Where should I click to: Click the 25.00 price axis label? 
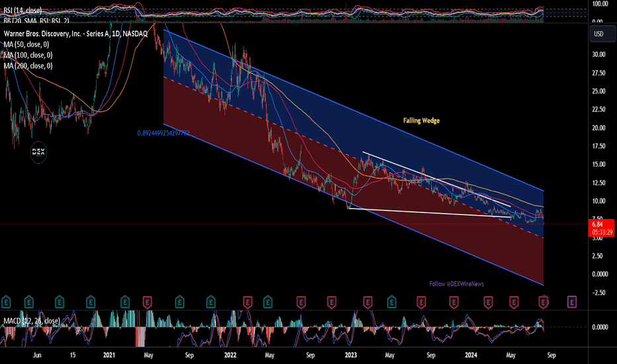(x=598, y=91)
